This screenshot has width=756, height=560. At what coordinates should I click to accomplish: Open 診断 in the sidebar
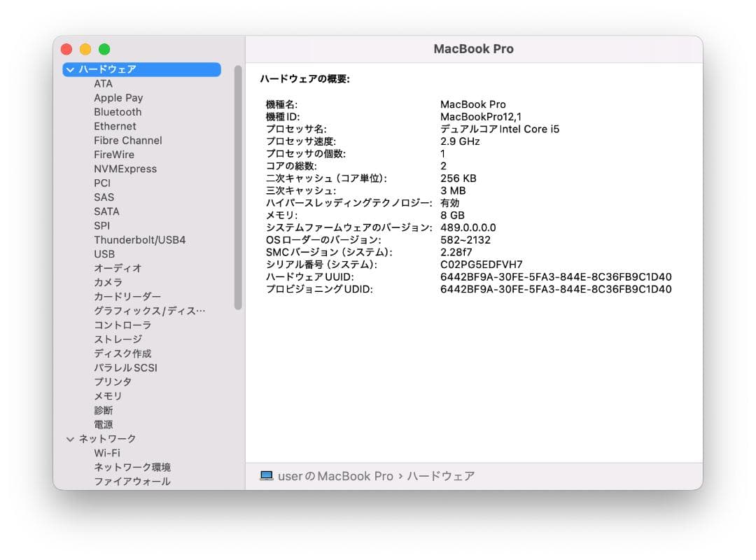click(x=103, y=410)
